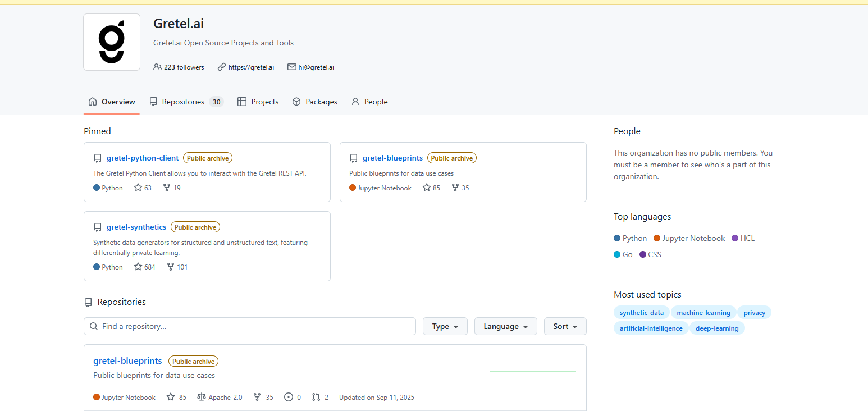Click the Apache-2.0 license scale icon
868x411 pixels.
pyautogui.click(x=202, y=397)
